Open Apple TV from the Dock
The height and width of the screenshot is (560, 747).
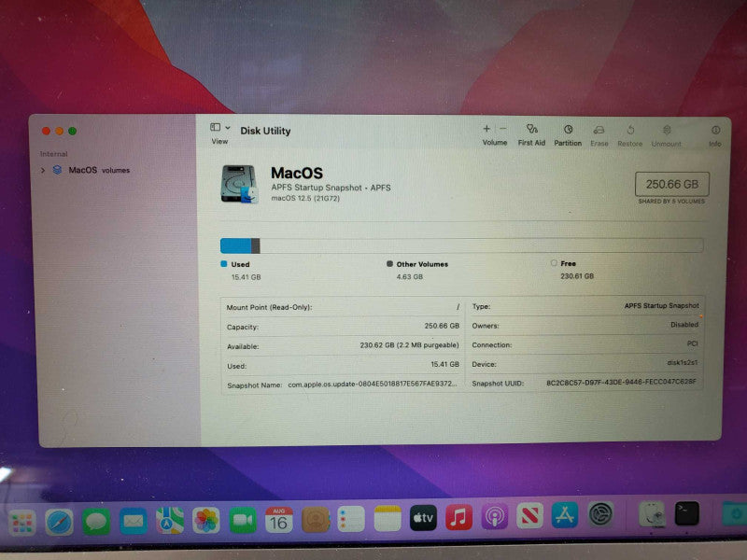423,518
